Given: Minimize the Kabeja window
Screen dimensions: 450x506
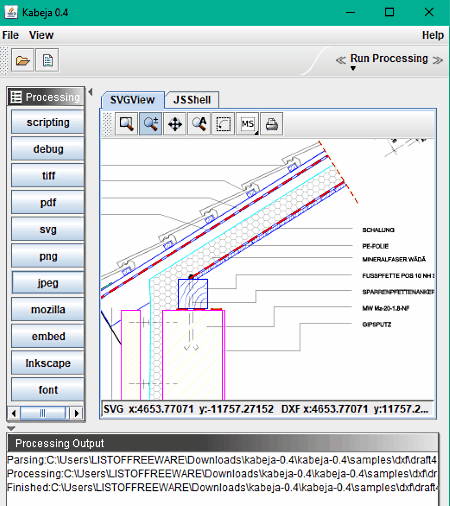Looking at the screenshot, I should (350, 12).
